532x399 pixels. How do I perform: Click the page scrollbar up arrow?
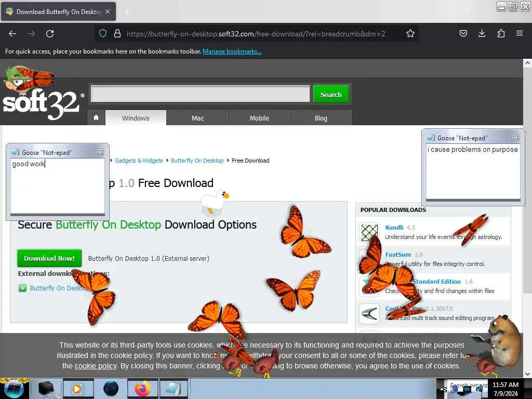click(x=527, y=63)
